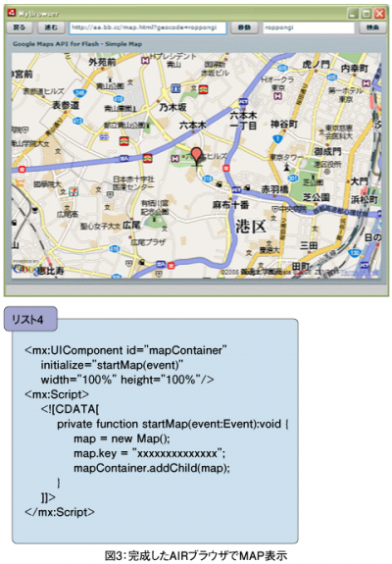Click the 表参道 station label
Viewport: 392px width, 564px height.
[66, 105]
